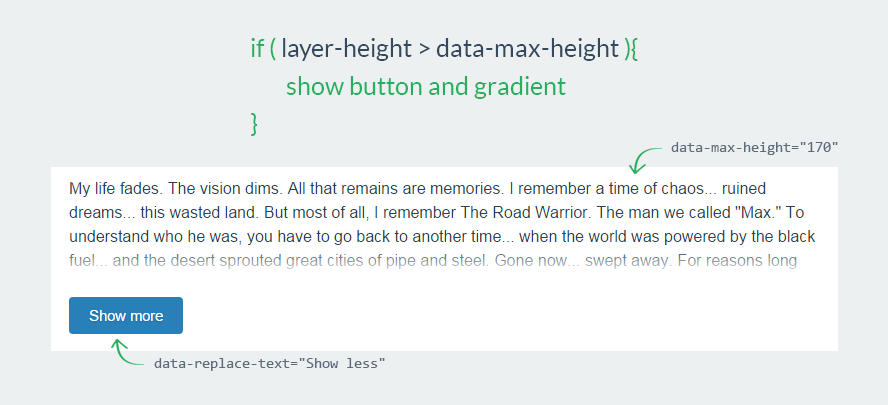Image resolution: width=888 pixels, height=405 pixels.
Task: Select the data-replace-text="Show less" annotation label
Action: coord(270,364)
